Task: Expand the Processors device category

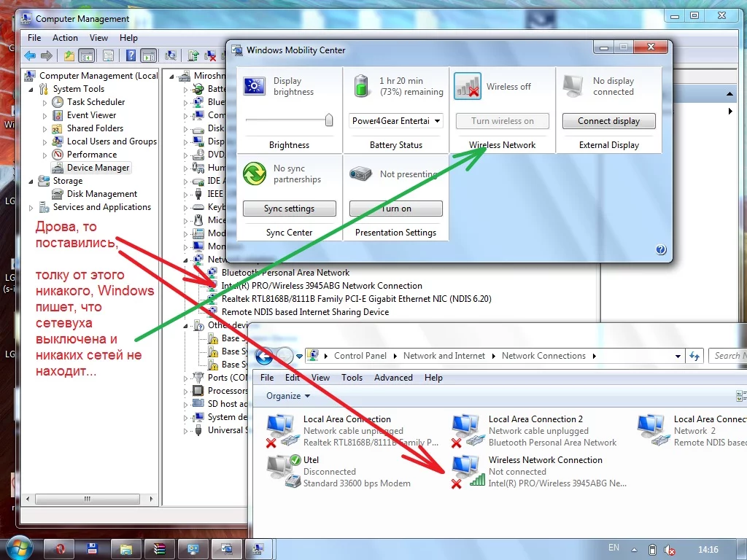Action: (x=185, y=392)
